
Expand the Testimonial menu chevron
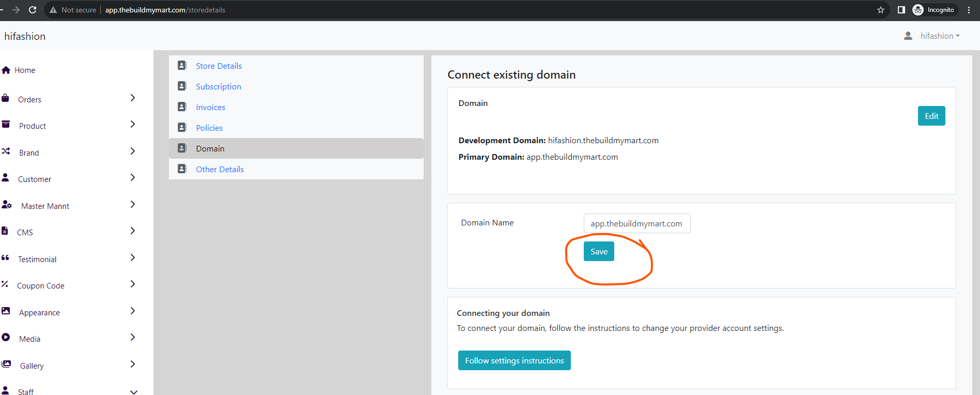pyautogui.click(x=133, y=257)
